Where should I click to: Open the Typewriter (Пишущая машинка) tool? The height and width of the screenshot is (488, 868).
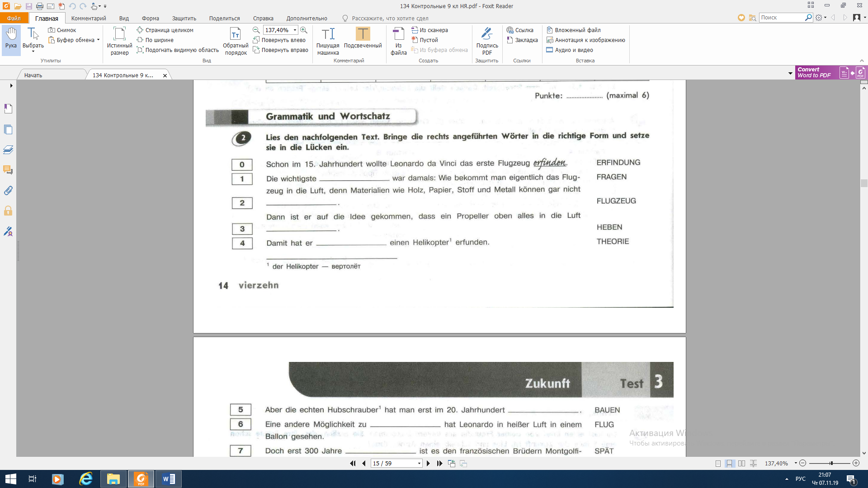[328, 41]
